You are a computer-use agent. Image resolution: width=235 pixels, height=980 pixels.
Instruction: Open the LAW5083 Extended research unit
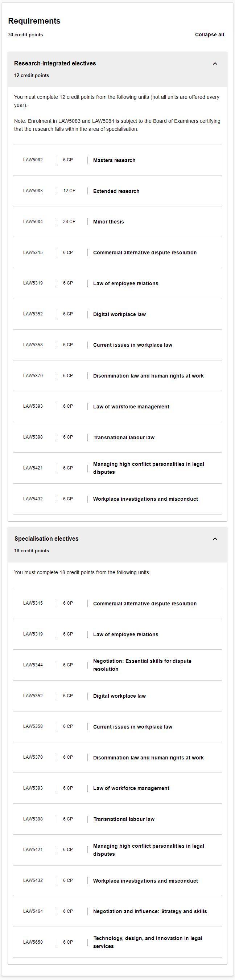point(117,191)
